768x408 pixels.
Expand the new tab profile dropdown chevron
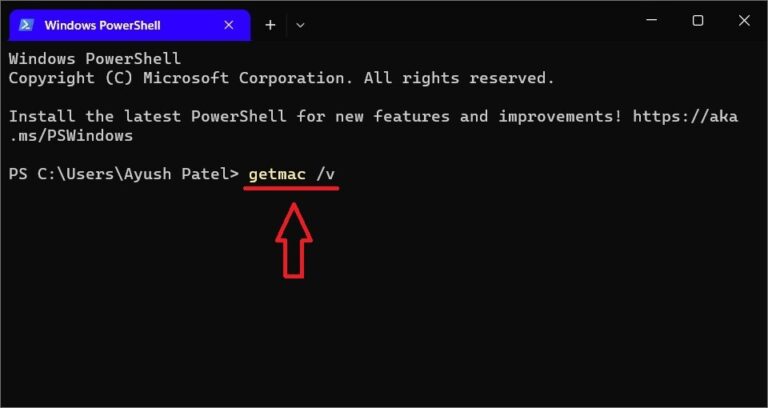pos(300,25)
